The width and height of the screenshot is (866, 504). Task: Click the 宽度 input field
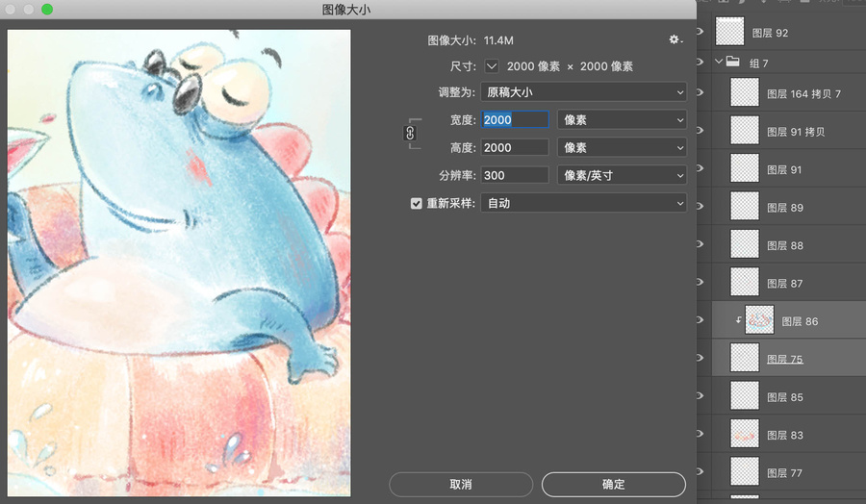point(515,120)
